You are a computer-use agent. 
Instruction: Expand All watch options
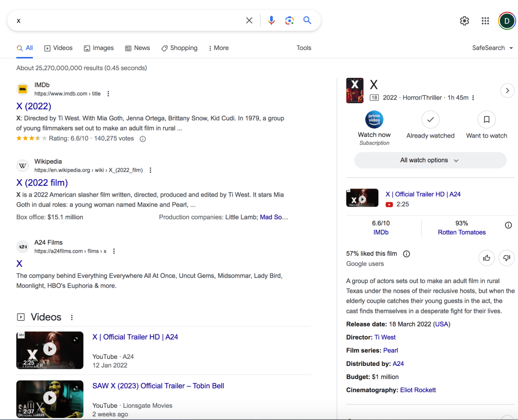430,160
